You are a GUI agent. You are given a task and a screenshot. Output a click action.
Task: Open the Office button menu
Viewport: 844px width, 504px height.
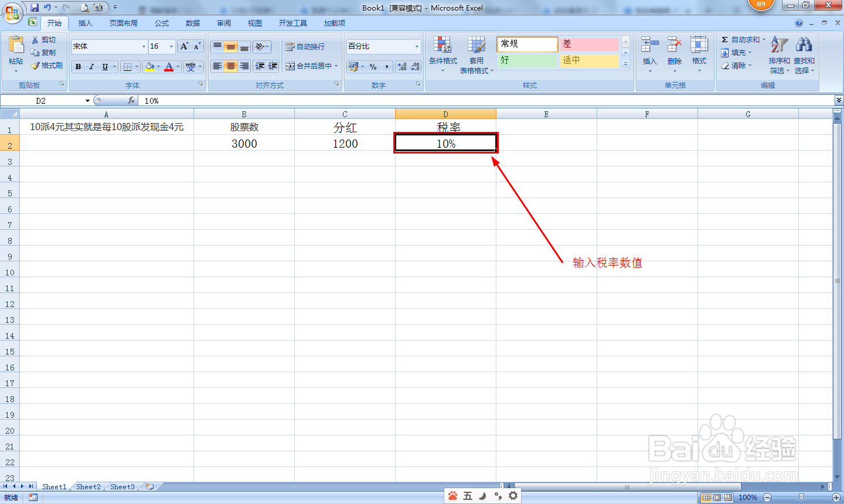pyautogui.click(x=12, y=12)
